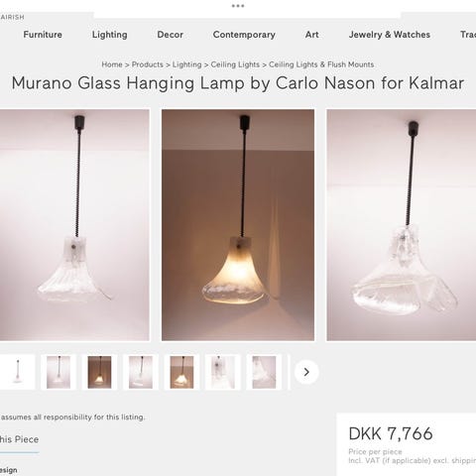Go to Home breadcrumb link
Viewport: 476px width, 476px height.
pyautogui.click(x=112, y=64)
